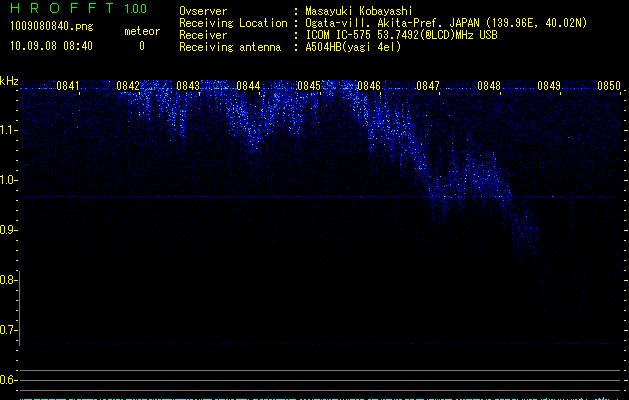The width and height of the screenshot is (629, 400).
Task: Click the 0842 time marker
Action: (128, 86)
